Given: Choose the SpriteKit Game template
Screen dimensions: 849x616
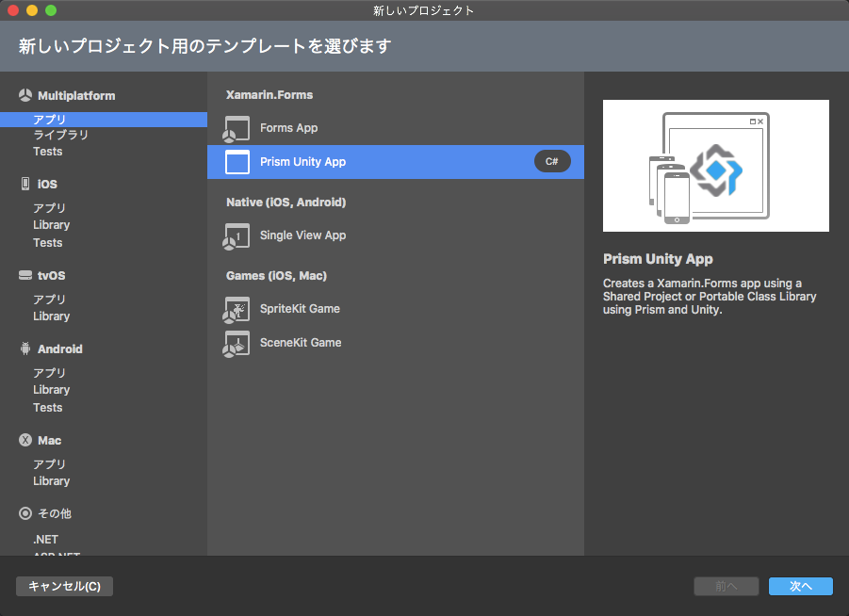Looking at the screenshot, I should [396, 309].
